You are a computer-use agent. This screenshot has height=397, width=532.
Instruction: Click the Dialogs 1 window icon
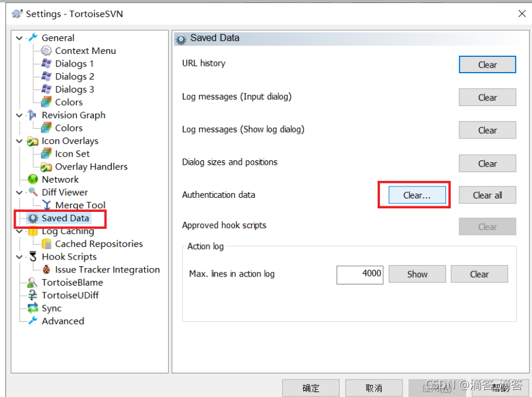[x=46, y=64]
